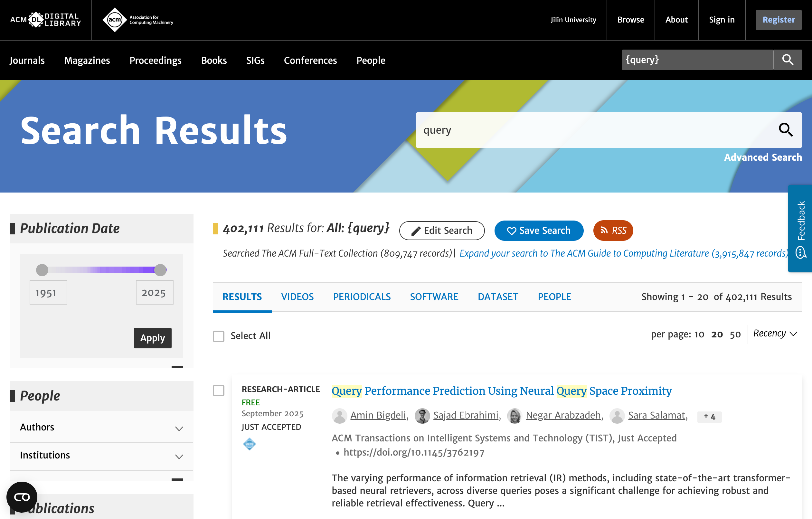This screenshot has width=812, height=519.
Task: Click the ACM Digital Library logo
Action: coord(45,20)
